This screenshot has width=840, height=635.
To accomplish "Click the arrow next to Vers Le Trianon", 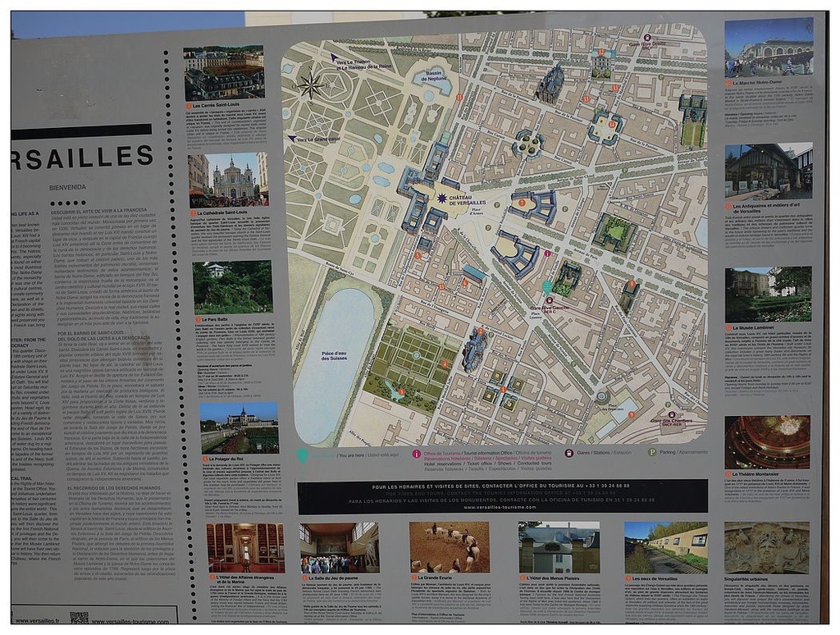I will (x=334, y=57).
